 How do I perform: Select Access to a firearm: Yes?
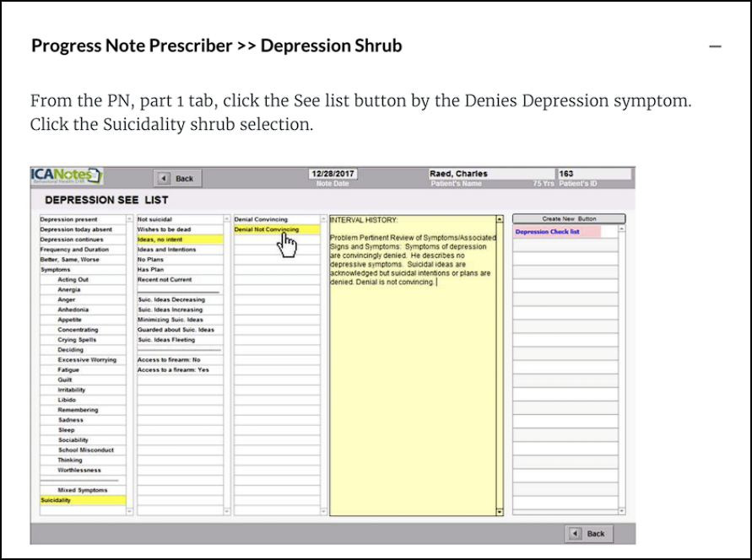click(x=181, y=370)
